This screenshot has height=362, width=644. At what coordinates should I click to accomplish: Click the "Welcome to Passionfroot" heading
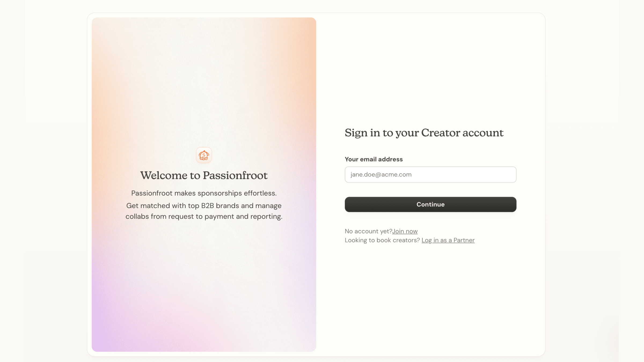point(204,175)
